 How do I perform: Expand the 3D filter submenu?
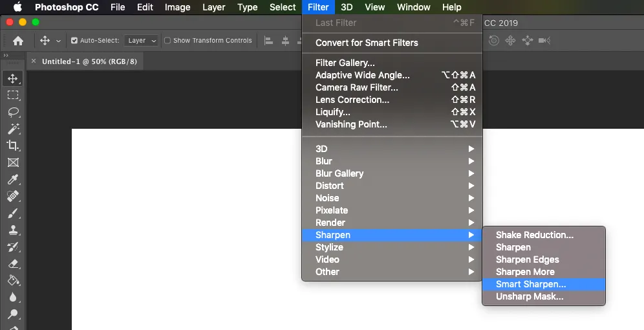[x=392, y=149]
